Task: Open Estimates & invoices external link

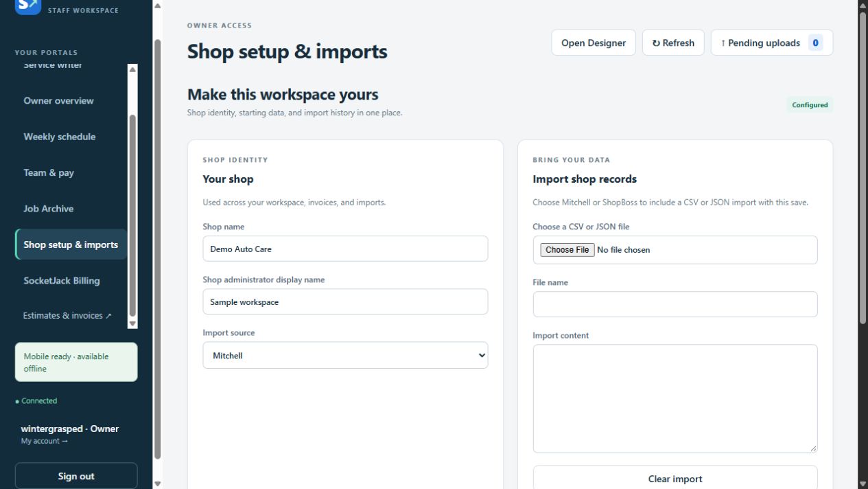Action: [x=67, y=316]
